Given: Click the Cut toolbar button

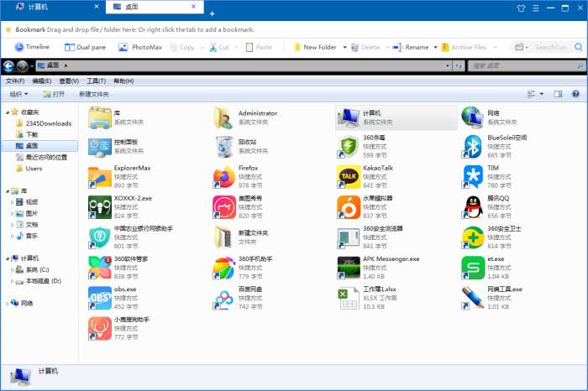Looking at the screenshot, I should [x=219, y=47].
